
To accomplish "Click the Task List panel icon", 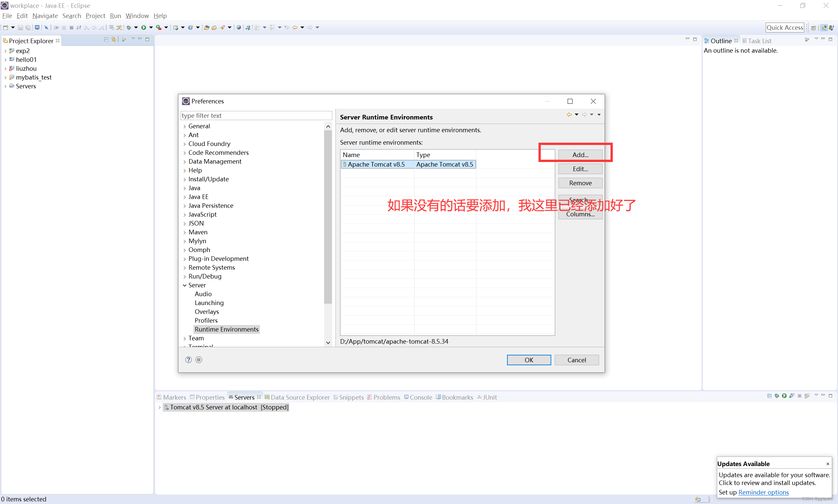I will click(743, 40).
